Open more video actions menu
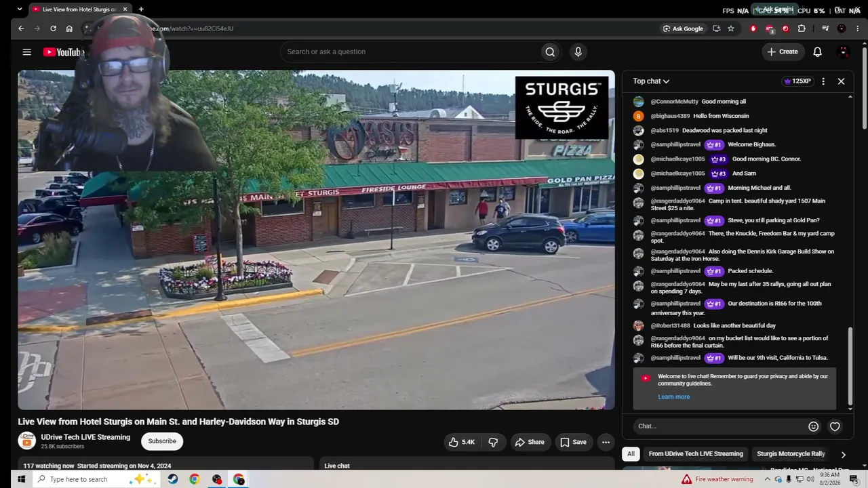Image resolution: width=868 pixels, height=488 pixels. click(606, 442)
